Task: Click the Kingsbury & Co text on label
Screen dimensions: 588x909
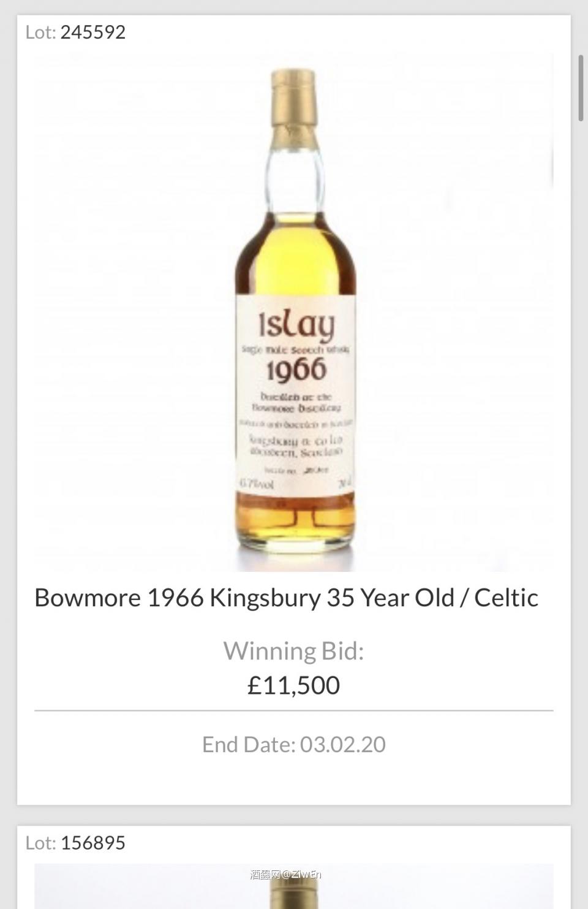Action: point(296,440)
